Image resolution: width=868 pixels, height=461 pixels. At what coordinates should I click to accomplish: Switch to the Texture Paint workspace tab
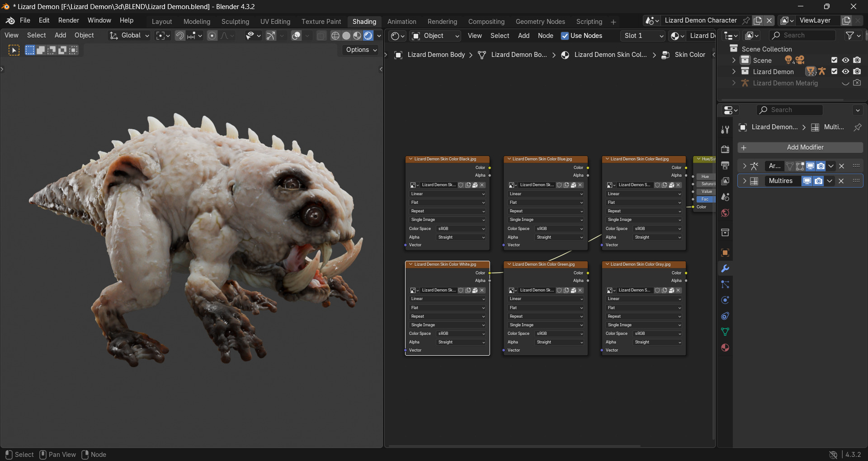(321, 22)
